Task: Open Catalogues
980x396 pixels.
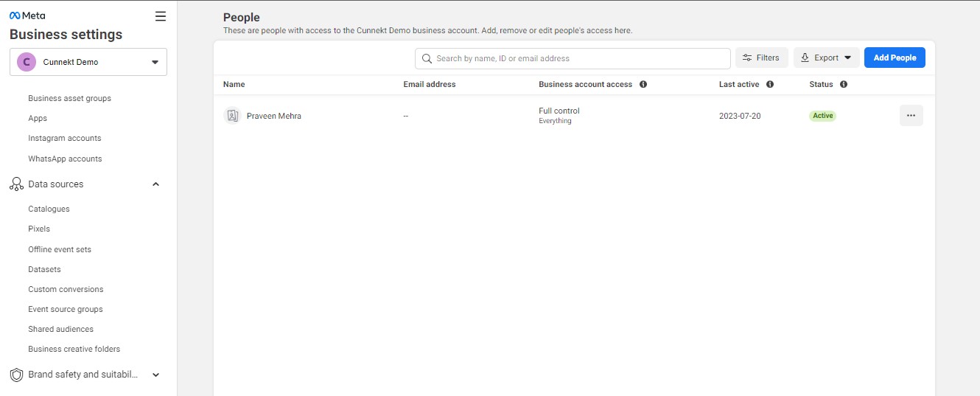Action: point(49,209)
